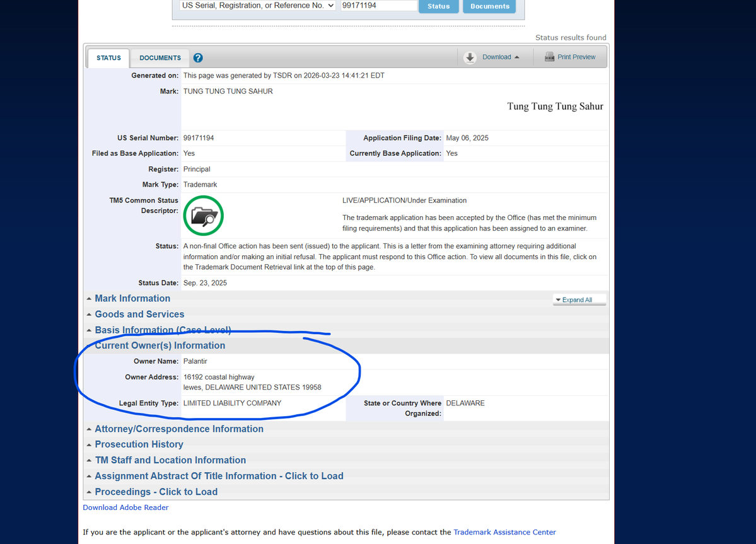Select the State organized value DELAWARE
756x544 pixels.
[465, 403]
